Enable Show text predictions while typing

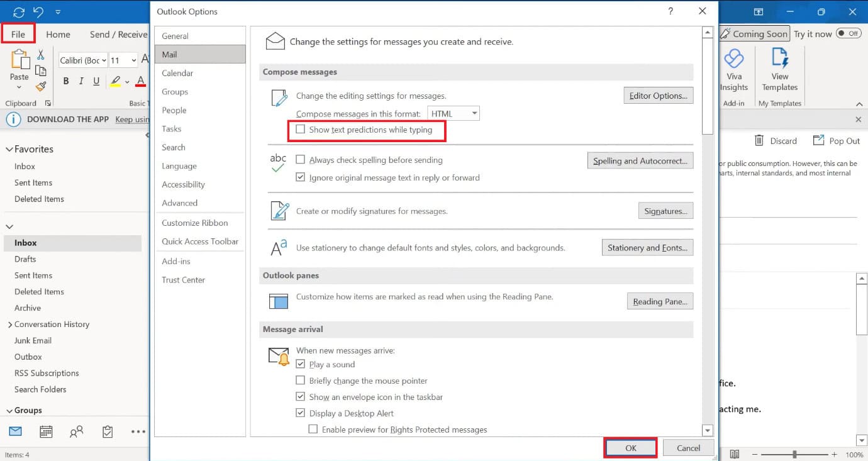[x=301, y=130]
